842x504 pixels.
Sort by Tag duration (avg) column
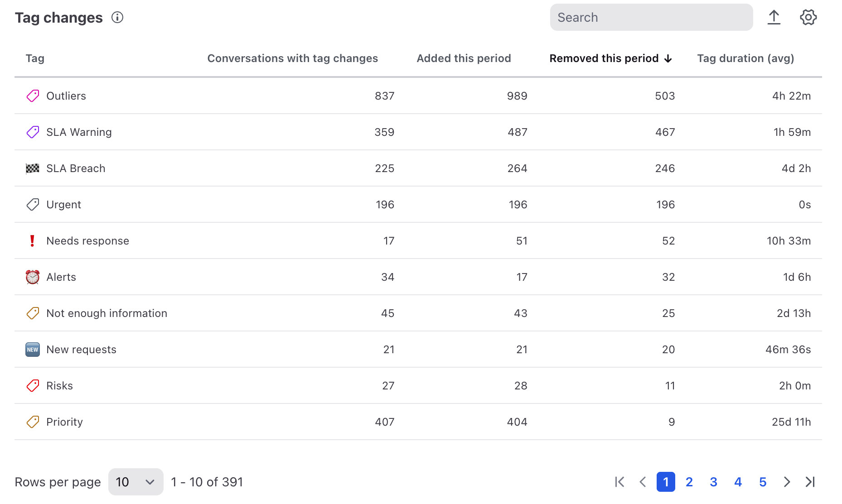click(745, 58)
